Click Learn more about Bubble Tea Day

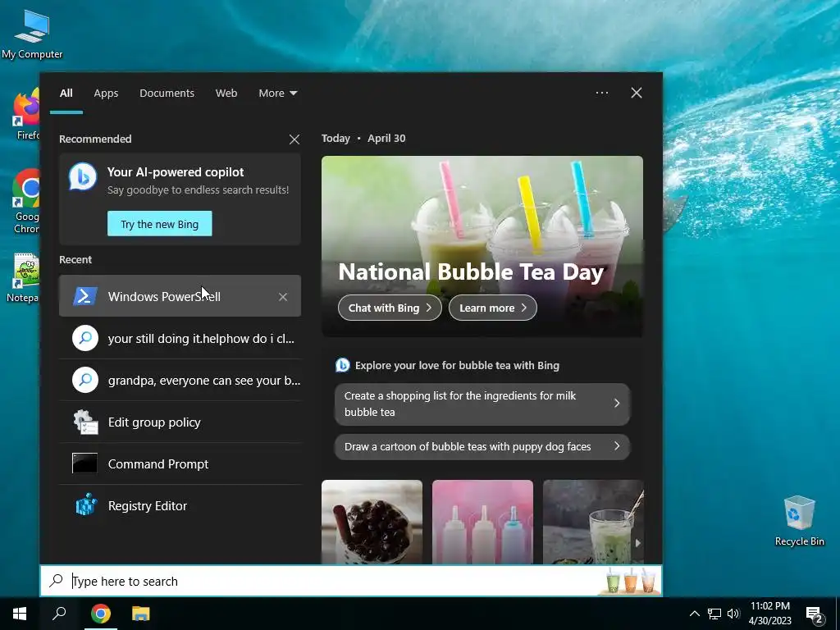(x=492, y=308)
